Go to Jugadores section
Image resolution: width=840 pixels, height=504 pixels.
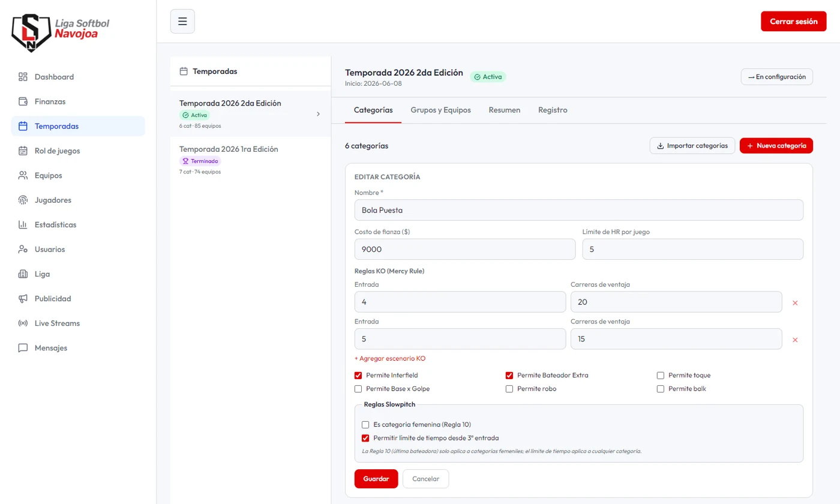click(x=78, y=200)
